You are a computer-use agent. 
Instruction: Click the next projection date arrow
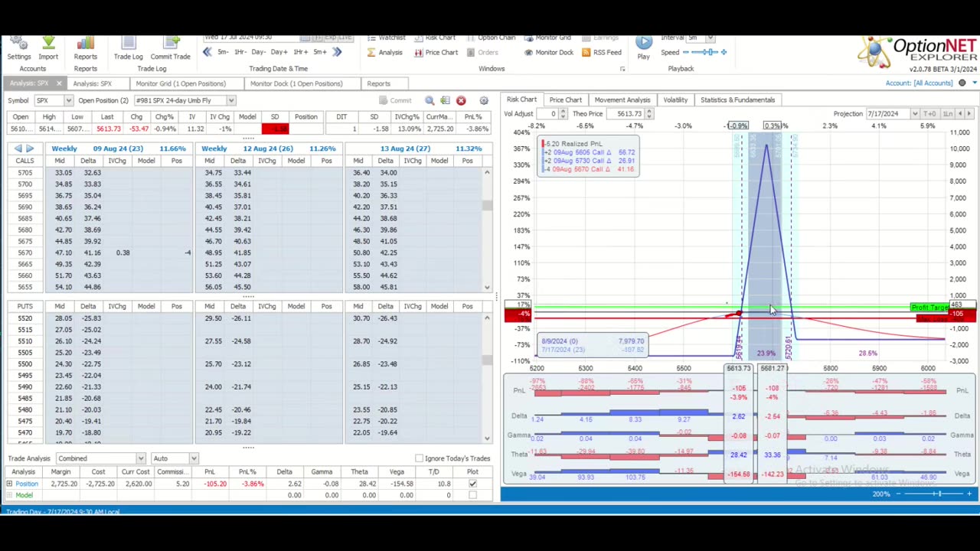coord(969,113)
